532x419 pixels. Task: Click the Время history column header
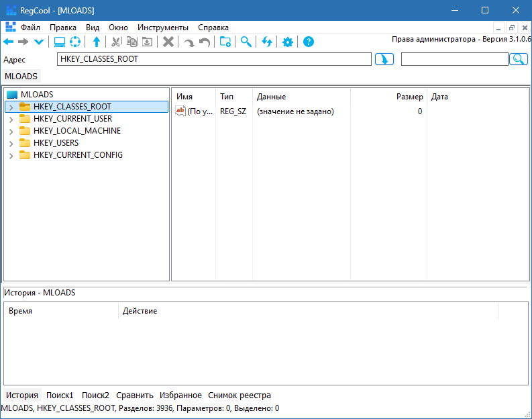tap(61, 311)
